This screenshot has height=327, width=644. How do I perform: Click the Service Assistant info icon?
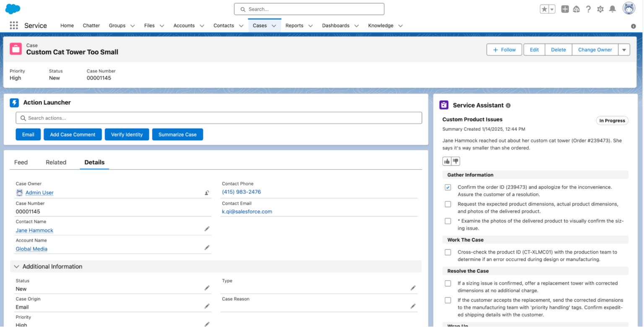tap(508, 106)
